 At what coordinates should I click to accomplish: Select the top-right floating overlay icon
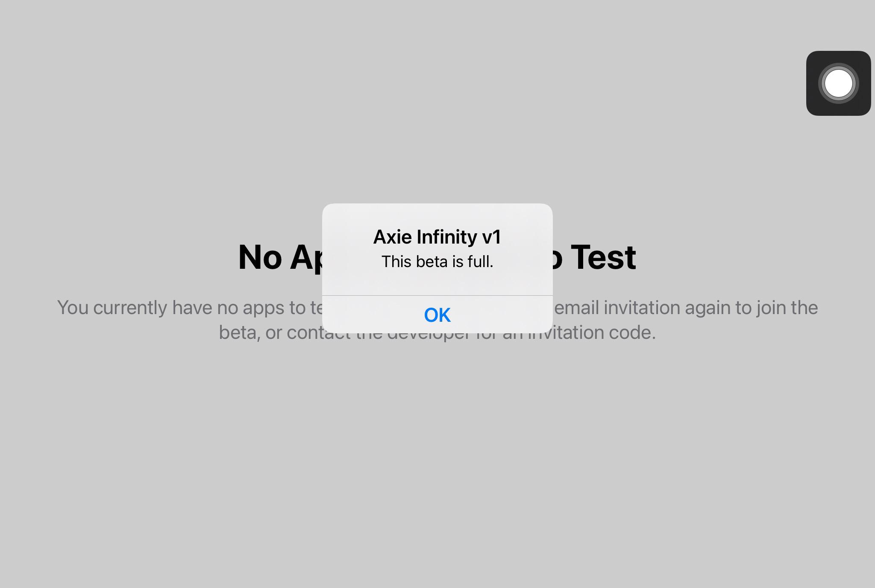838,83
